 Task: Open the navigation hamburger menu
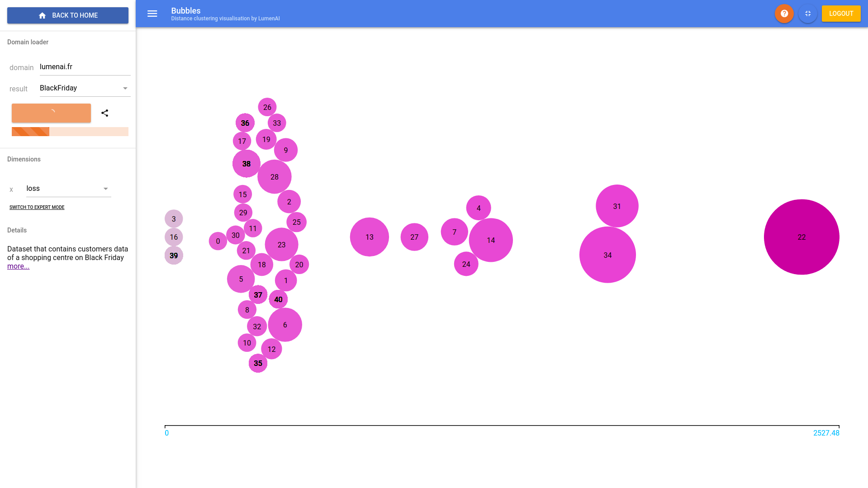(152, 14)
